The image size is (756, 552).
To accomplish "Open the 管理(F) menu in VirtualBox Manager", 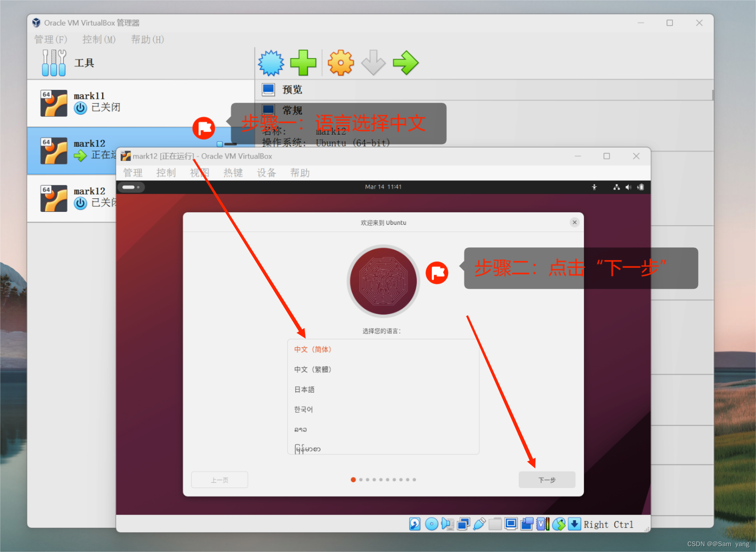I will click(51, 40).
